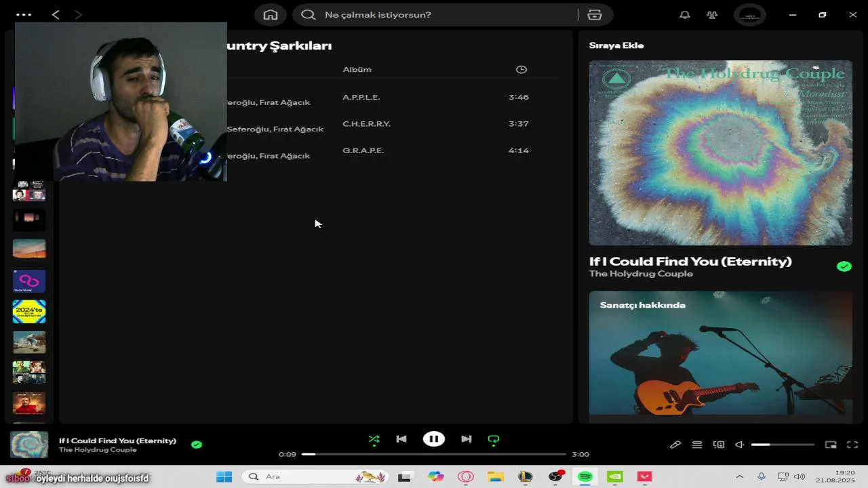Open the C.H.E.R.R.Y. album link

tap(366, 124)
